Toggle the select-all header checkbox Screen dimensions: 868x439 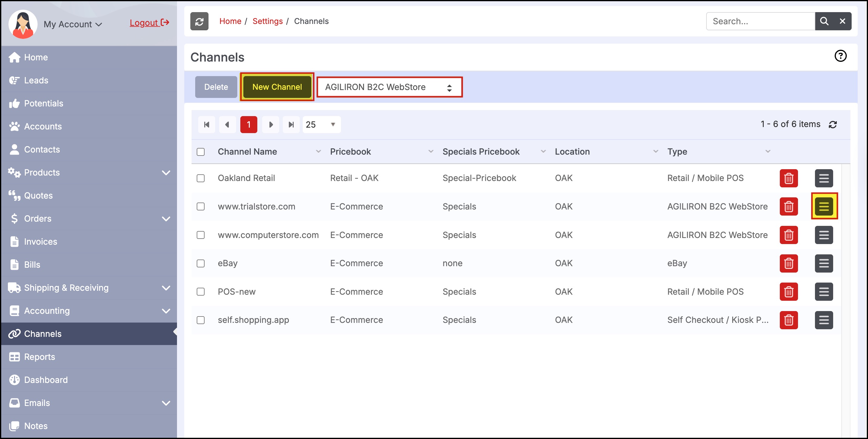201,152
